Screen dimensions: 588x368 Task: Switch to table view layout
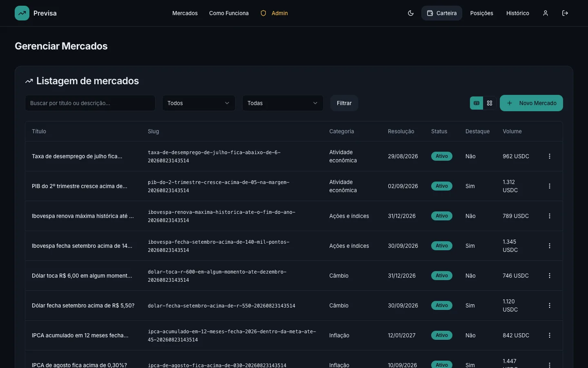tap(477, 103)
